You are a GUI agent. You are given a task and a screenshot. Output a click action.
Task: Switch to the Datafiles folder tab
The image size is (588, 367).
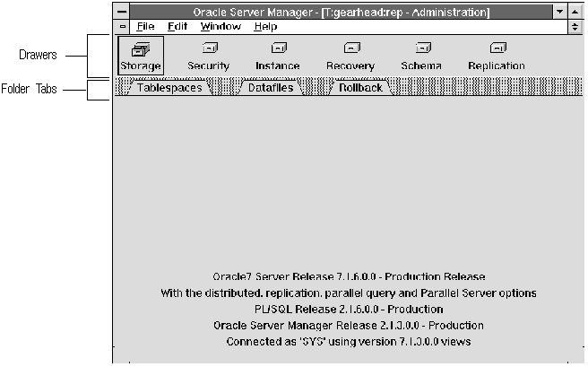[x=271, y=88]
